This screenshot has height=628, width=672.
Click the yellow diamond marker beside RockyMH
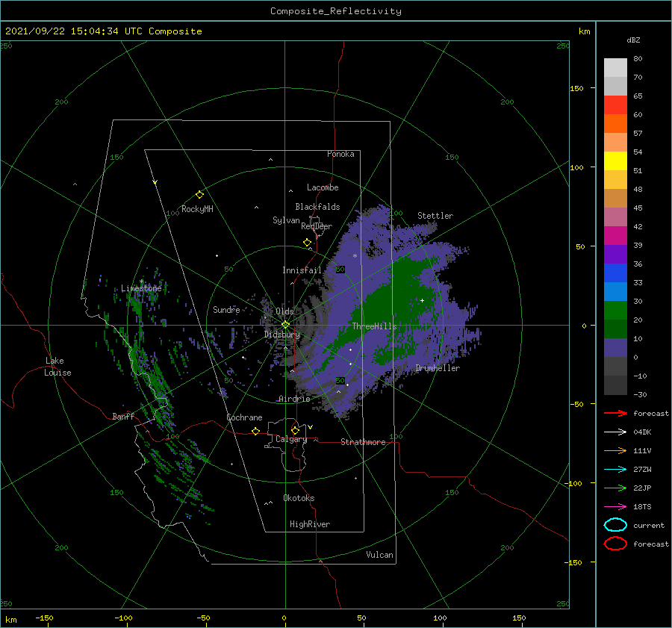[x=199, y=195]
